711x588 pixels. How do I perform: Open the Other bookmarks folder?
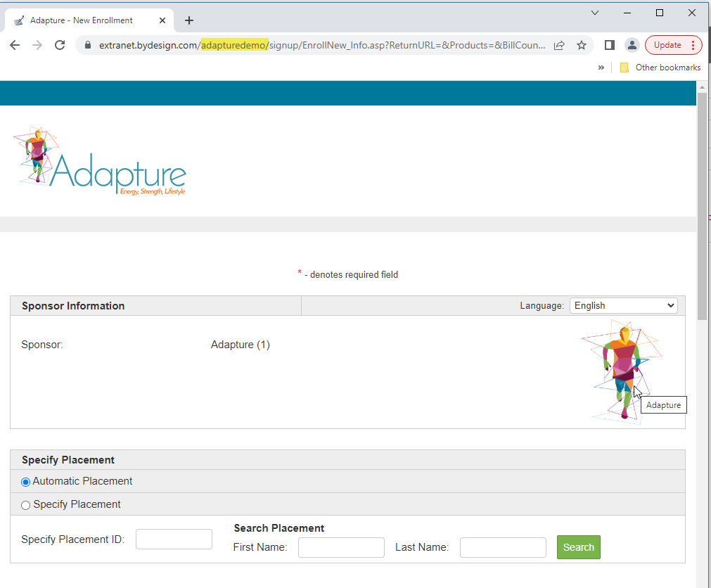pos(660,68)
